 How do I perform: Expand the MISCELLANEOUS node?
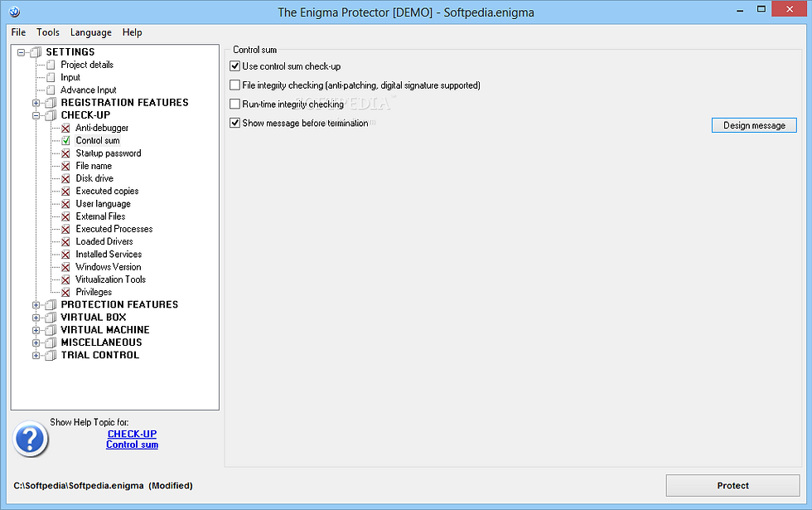click(36, 342)
